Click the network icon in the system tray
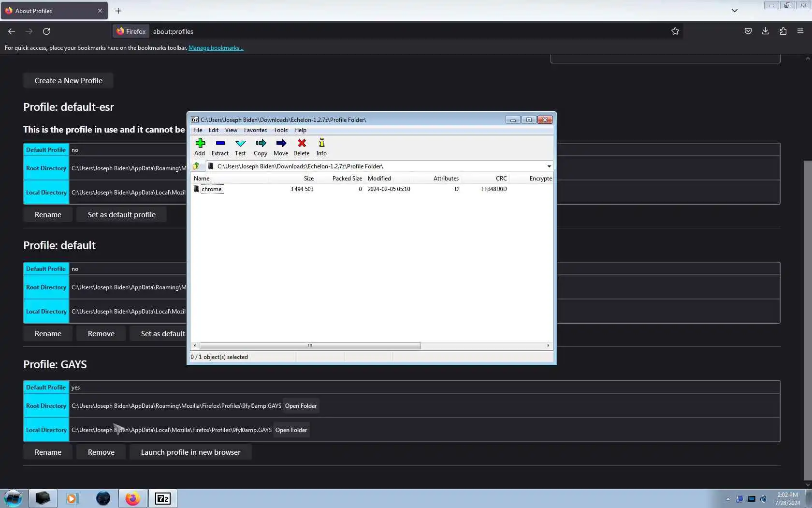Screen dimensions: 812x508 click(752, 499)
